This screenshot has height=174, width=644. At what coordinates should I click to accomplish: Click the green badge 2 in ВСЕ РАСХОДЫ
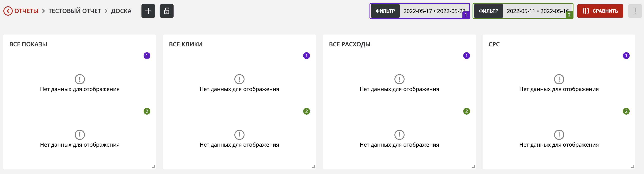pyautogui.click(x=466, y=111)
